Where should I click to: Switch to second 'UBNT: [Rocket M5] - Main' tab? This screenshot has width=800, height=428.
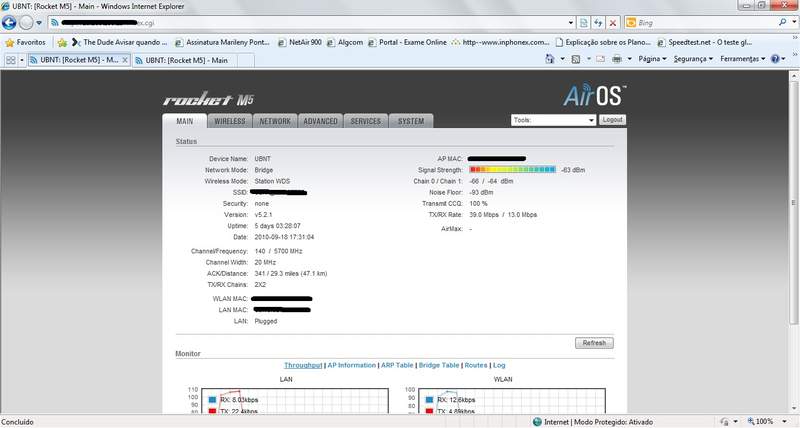[x=184, y=60]
